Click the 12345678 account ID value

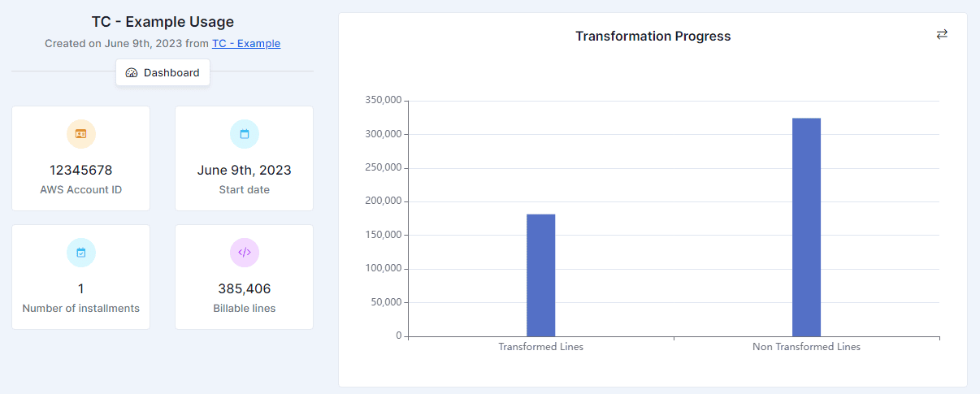(80, 171)
